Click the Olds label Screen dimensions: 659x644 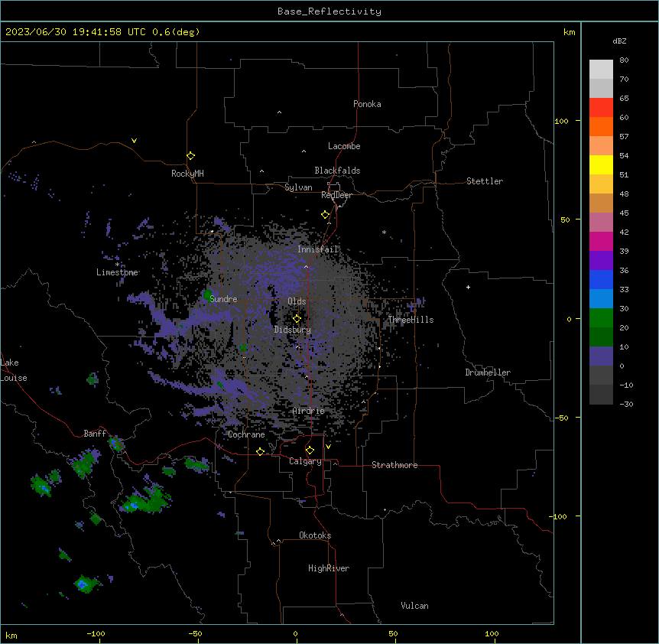click(297, 301)
